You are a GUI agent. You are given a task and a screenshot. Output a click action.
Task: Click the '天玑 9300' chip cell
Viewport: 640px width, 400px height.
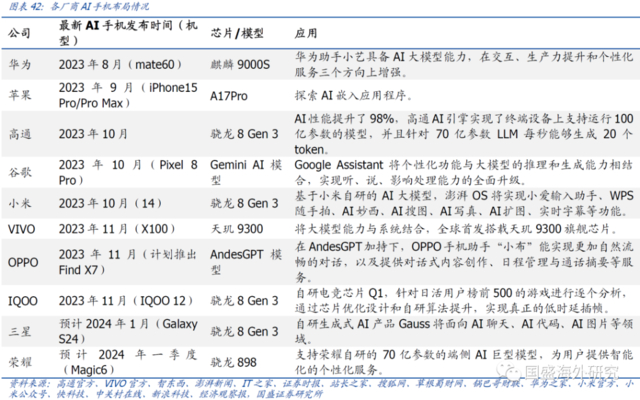click(x=237, y=229)
